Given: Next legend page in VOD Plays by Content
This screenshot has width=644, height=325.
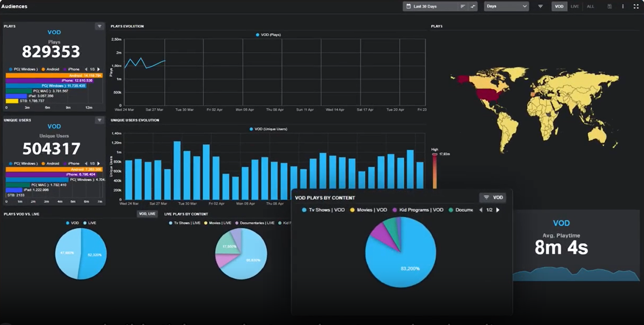Looking at the screenshot, I should [x=498, y=210].
